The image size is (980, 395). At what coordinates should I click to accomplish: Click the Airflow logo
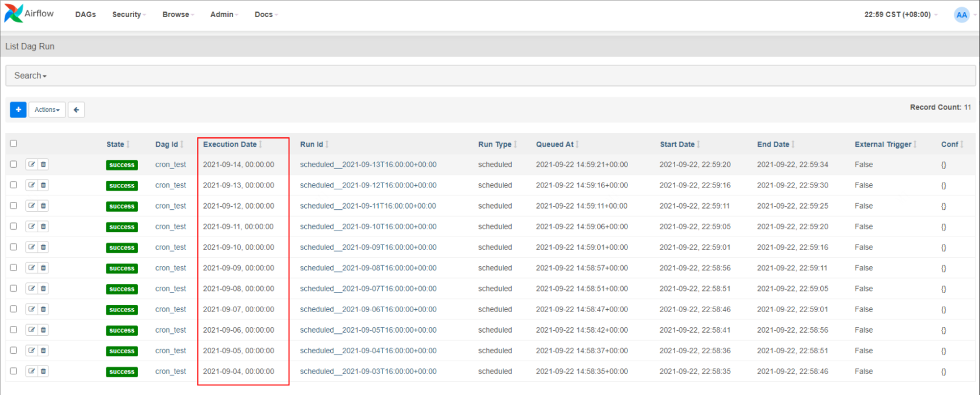point(29,14)
